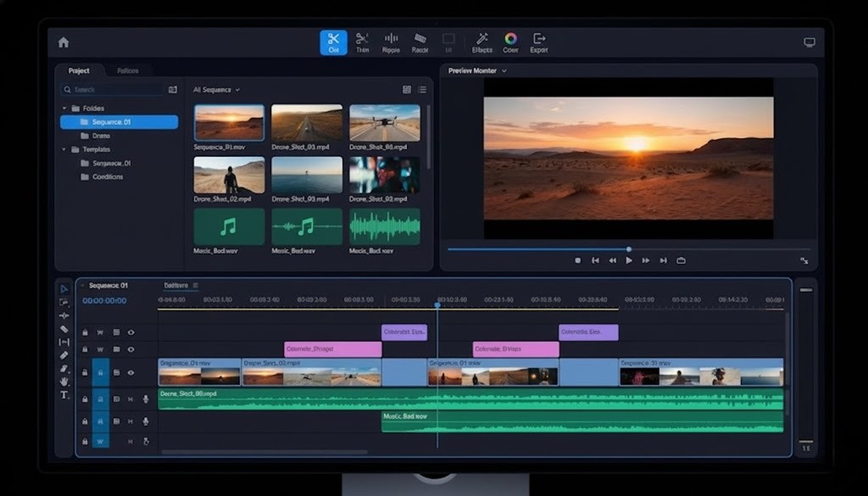This screenshot has height=496, width=868.
Task: Collapse the Folders tree in project panel
Action: click(64, 109)
